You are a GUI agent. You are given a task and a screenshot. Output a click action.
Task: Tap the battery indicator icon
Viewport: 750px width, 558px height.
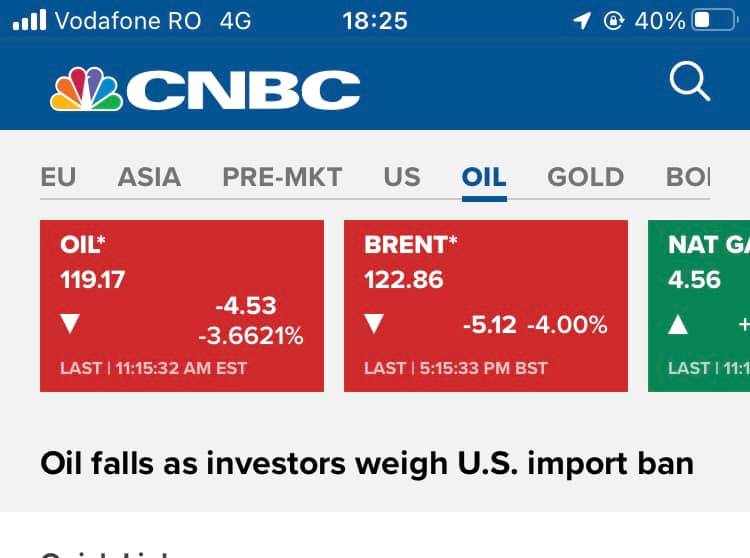click(714, 20)
